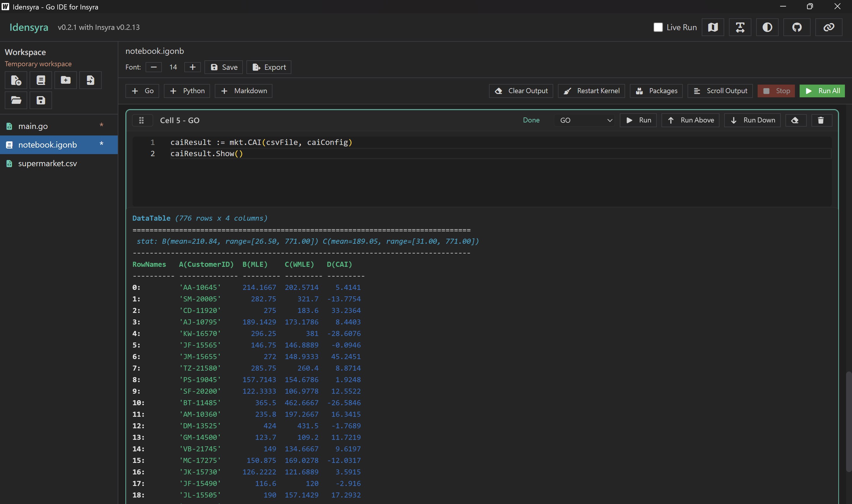The width and height of the screenshot is (852, 504).
Task: Click the import file arrow icon
Action: pos(90,80)
